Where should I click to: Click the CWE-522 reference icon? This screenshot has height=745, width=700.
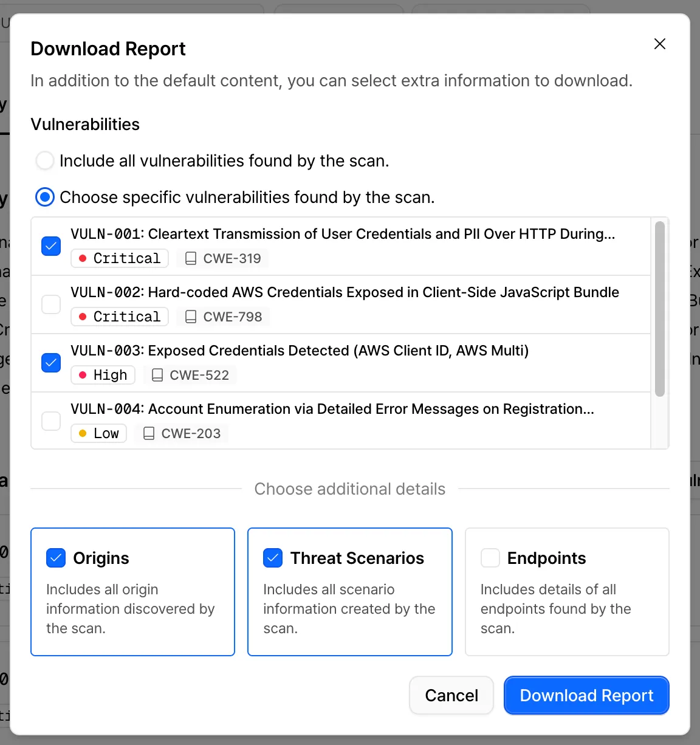[x=158, y=374]
